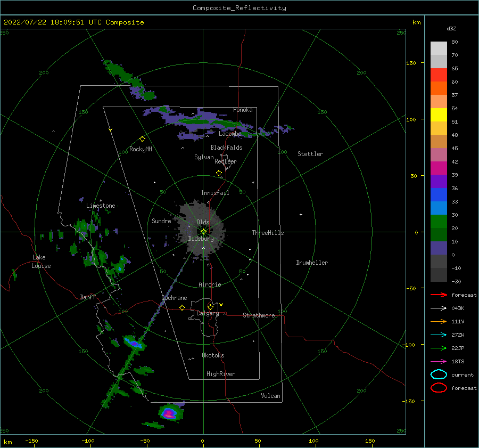
Task: Click the Strathmore label
Action: pos(259,315)
